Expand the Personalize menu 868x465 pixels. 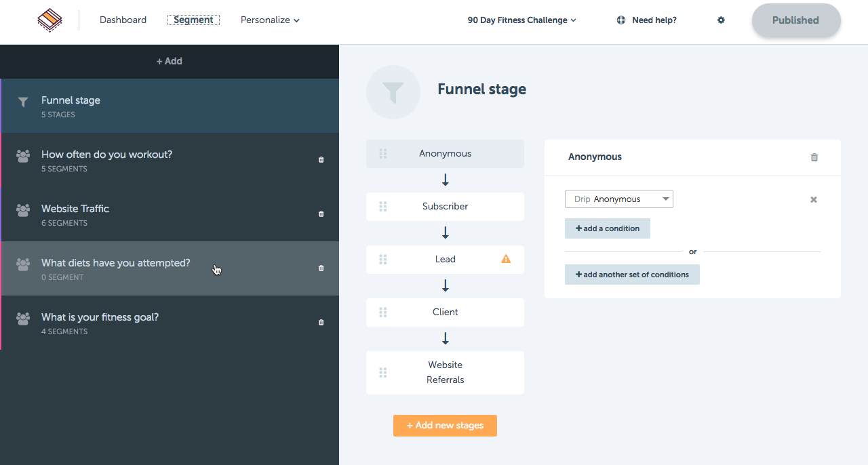270,20
